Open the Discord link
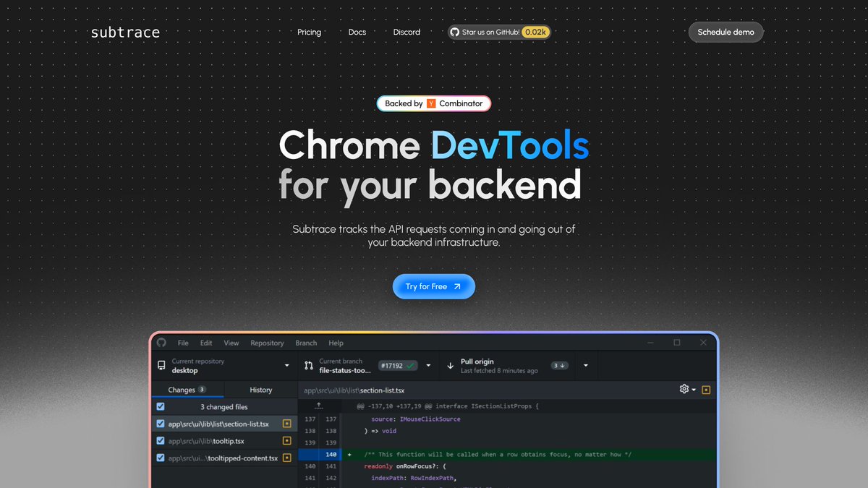 (x=407, y=32)
